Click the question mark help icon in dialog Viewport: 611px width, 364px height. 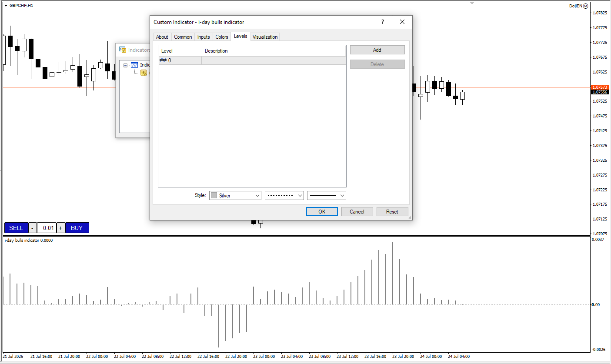click(383, 22)
